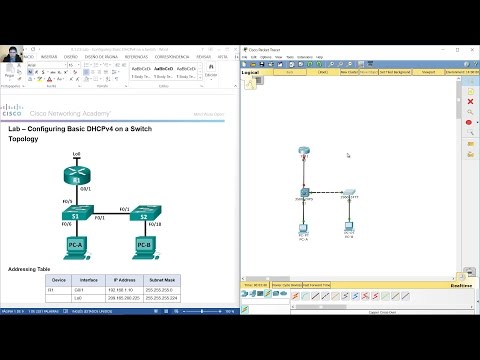Choose the console cable
Viewport: 480px width, 360px height.
pyautogui.click(x=305, y=296)
